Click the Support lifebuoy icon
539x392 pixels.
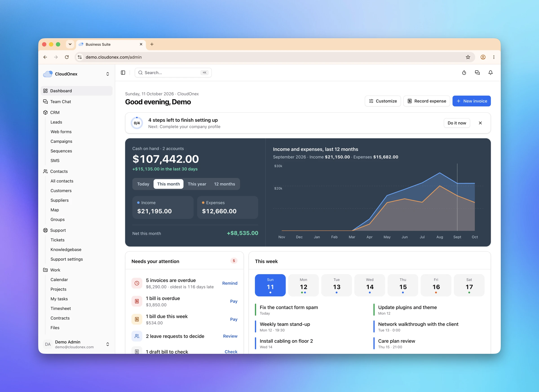45,230
